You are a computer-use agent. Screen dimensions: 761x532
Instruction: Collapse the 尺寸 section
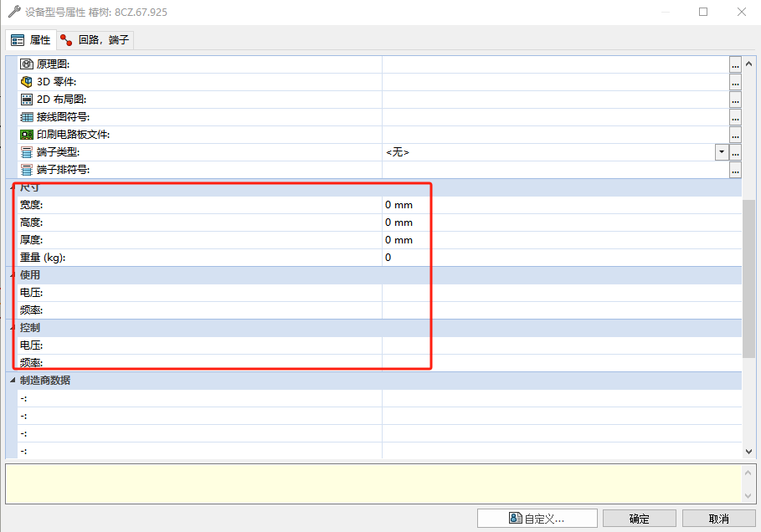[13, 187]
